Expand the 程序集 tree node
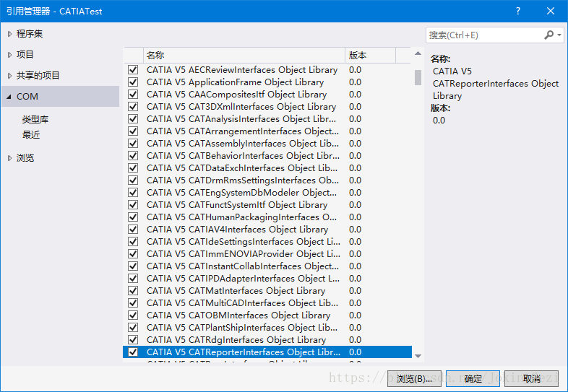Image resolution: width=568 pixels, height=392 pixels. point(9,34)
